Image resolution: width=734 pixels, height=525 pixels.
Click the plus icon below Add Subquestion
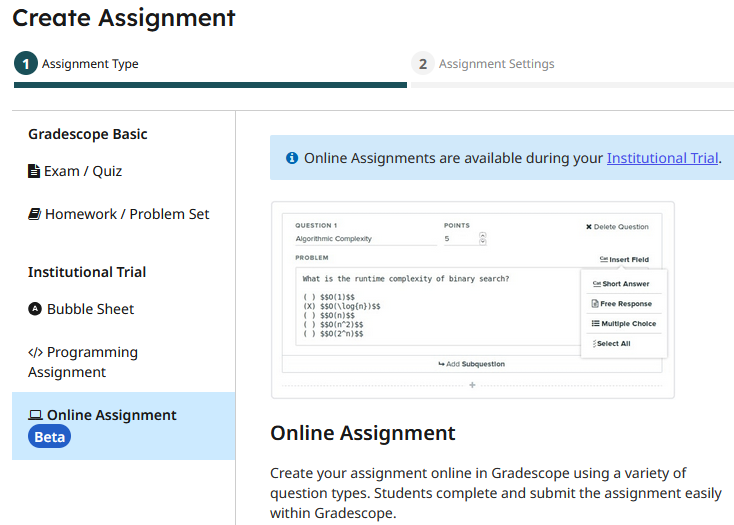click(x=472, y=385)
